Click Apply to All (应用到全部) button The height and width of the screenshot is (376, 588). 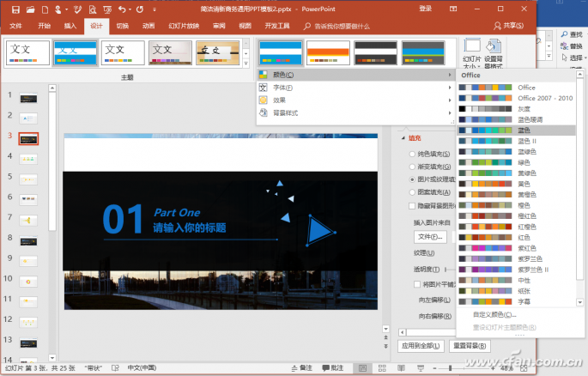click(421, 346)
